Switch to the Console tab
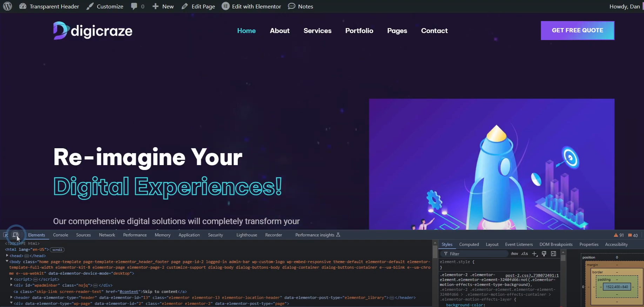The width and height of the screenshot is (644, 307). [60, 235]
